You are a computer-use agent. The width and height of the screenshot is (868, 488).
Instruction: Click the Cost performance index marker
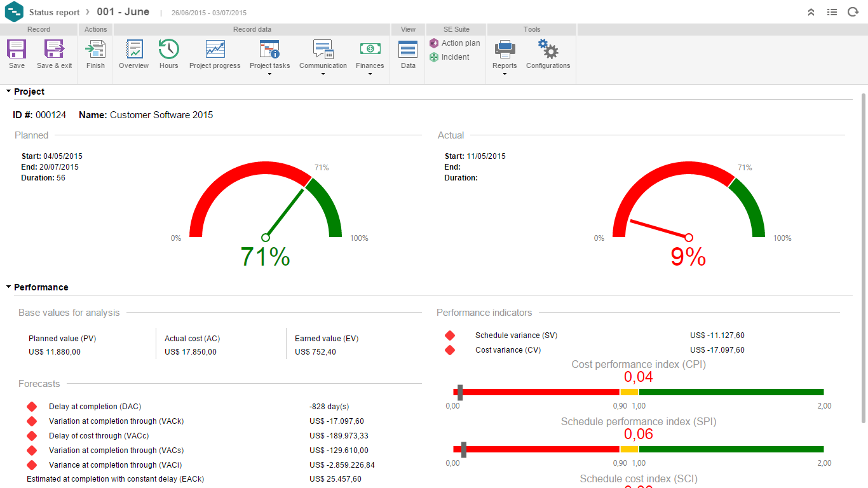(x=460, y=392)
